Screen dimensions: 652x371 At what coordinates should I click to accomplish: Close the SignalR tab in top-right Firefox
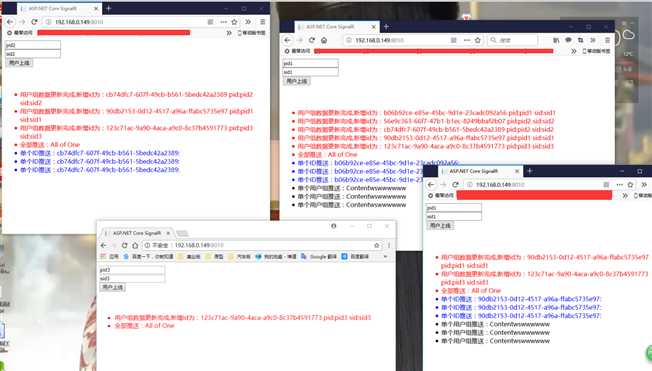pos(373,27)
